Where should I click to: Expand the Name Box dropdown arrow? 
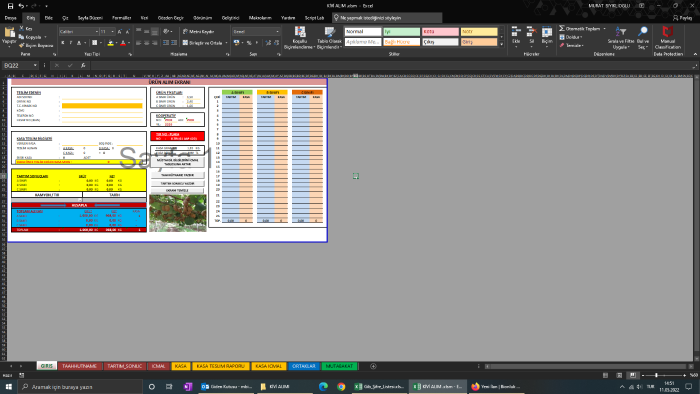35,65
